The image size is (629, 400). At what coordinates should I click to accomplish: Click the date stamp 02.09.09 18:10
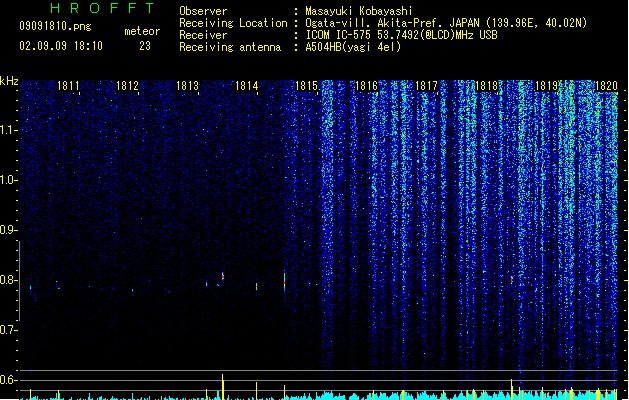click(x=61, y=46)
